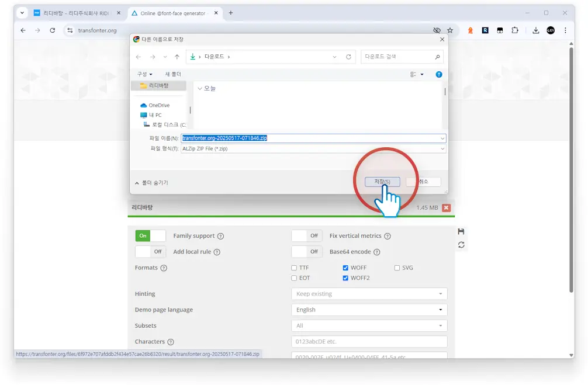Go back in the save dialog
Screen dimensions: 588x385
pyautogui.click(x=139, y=57)
